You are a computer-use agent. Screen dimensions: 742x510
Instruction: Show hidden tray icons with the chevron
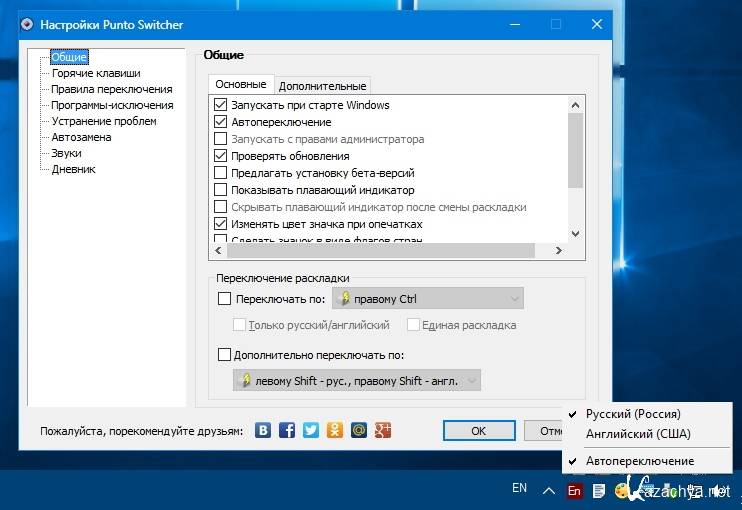tap(549, 490)
